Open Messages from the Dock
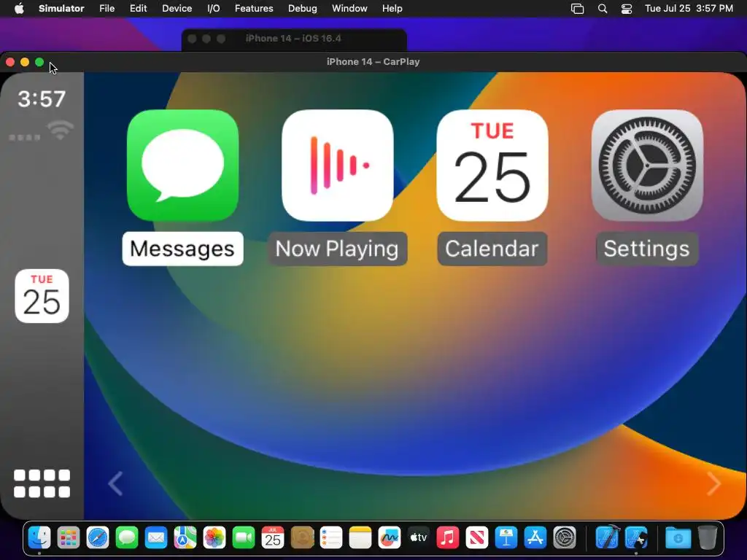 click(x=127, y=537)
